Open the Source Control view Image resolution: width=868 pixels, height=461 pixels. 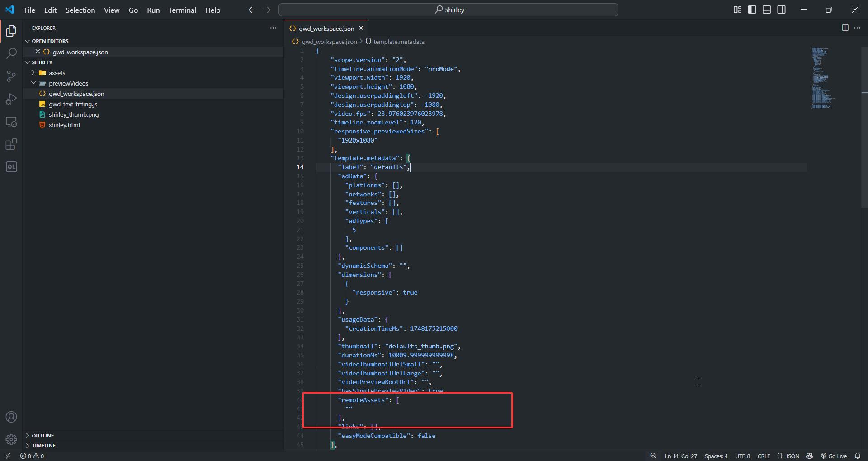point(11,76)
